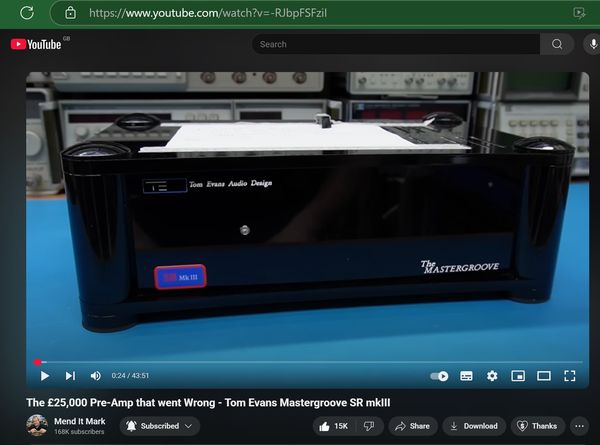The image size is (600, 445).
Task: Toggle the autoplay switch
Action: (x=439, y=376)
